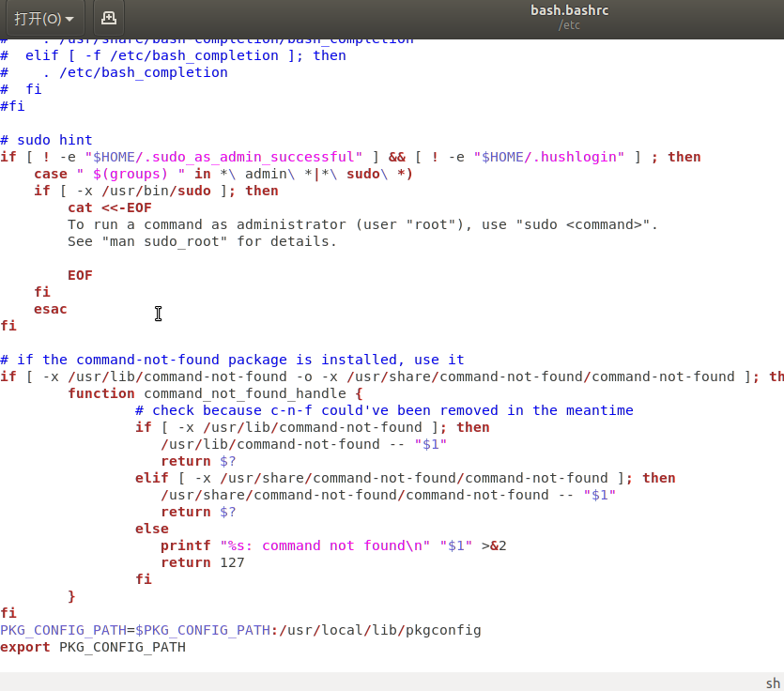Open the sh language selector in status bar
The image size is (784, 691).
773,683
